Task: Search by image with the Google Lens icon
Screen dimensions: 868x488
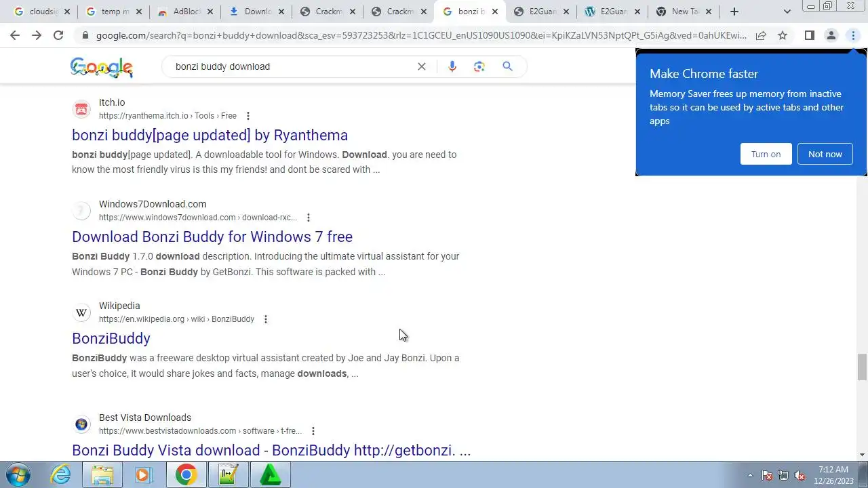Action: tap(479, 66)
